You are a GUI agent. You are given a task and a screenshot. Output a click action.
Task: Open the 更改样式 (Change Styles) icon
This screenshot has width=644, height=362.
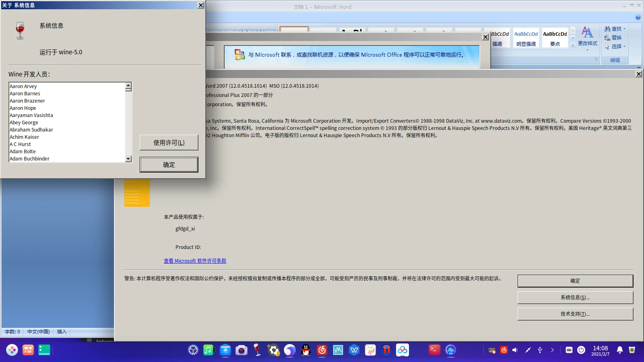(x=587, y=36)
